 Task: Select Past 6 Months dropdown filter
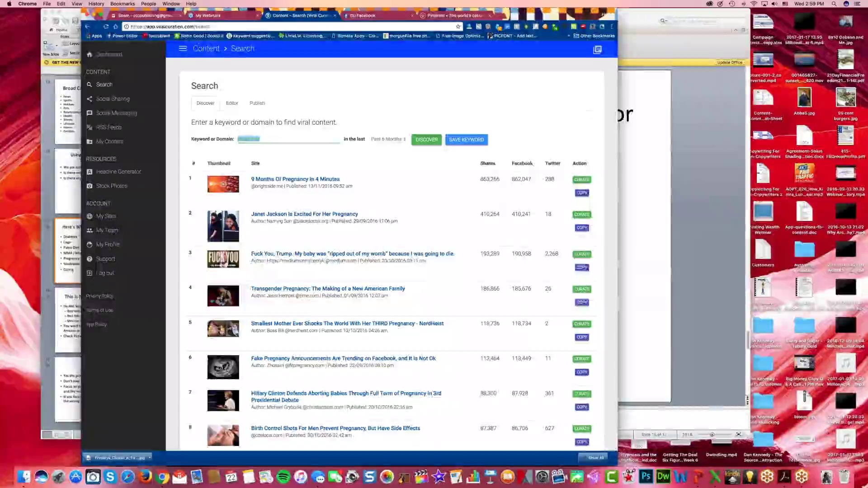pyautogui.click(x=388, y=139)
